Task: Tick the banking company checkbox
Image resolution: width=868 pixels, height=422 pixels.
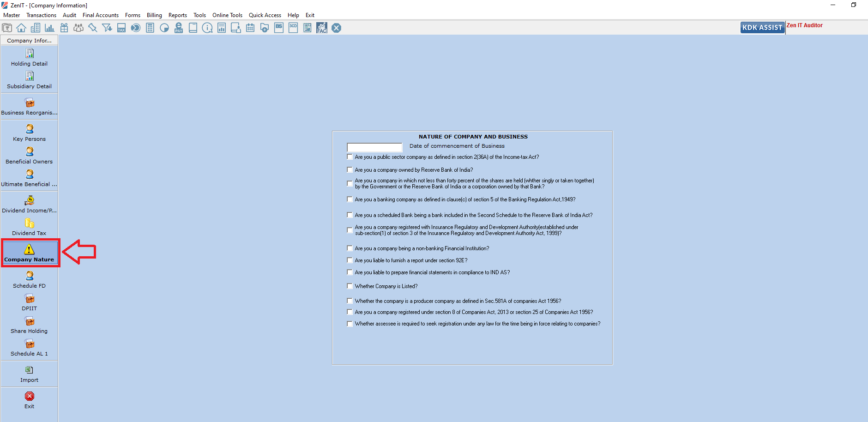Action: point(350,199)
